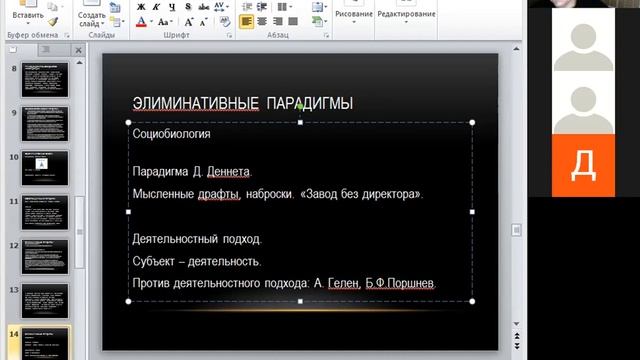Click the orange Д participant tile
The image size is (640, 360).
pos(583,165)
